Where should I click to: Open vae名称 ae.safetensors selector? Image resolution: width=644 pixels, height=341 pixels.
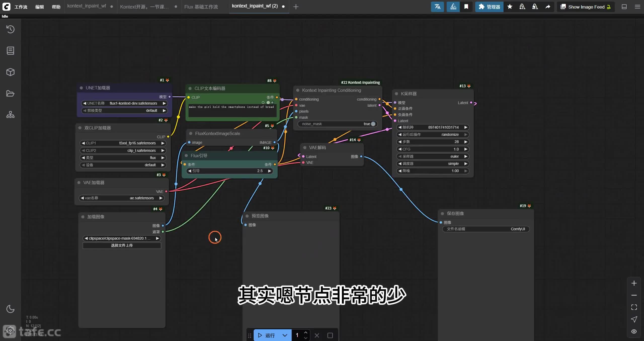(x=122, y=198)
